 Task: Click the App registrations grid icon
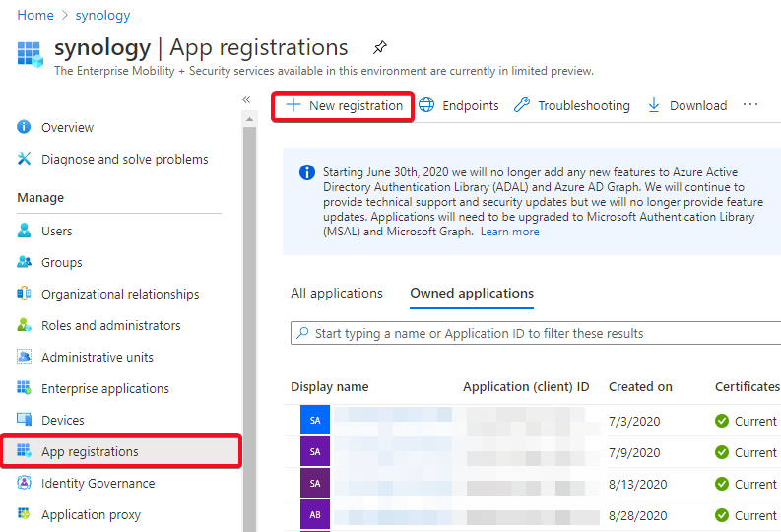tap(24, 451)
